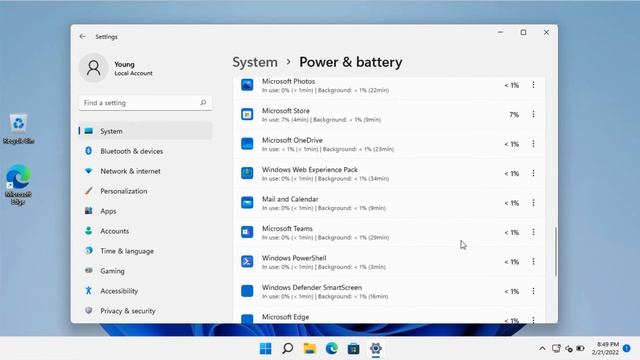Image resolution: width=640 pixels, height=360 pixels.
Task: Open more options for Windows Defender SmartScreen
Action: [x=533, y=291]
